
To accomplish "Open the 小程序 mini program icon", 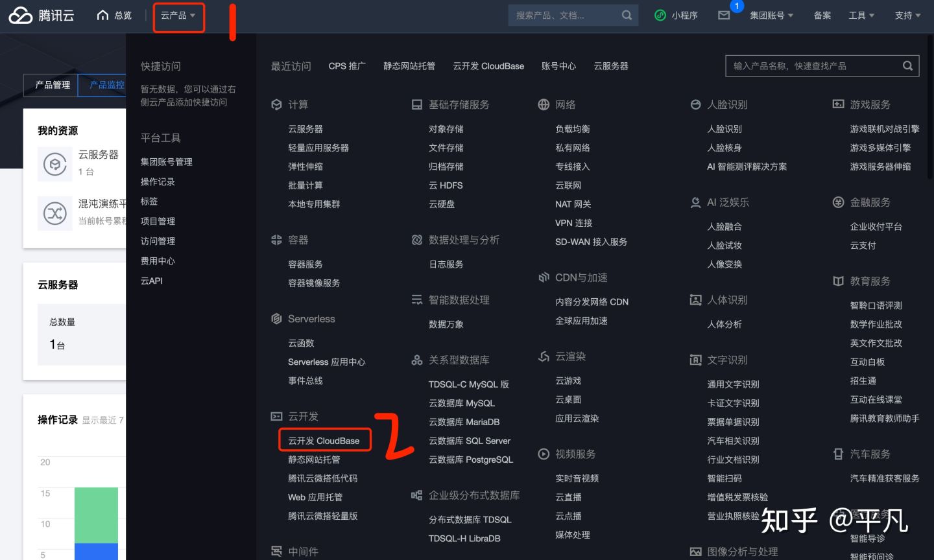I will click(660, 16).
